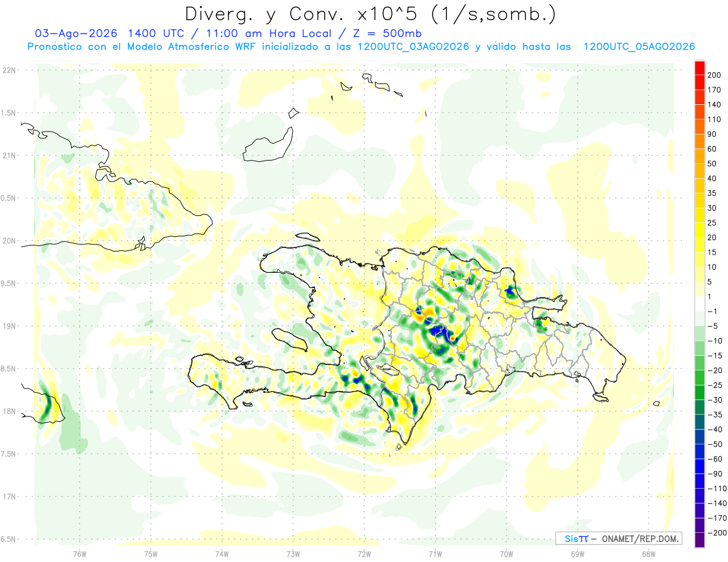Click the light green swatch between -5 and -10
The height and width of the screenshot is (562, 728).
(699, 333)
